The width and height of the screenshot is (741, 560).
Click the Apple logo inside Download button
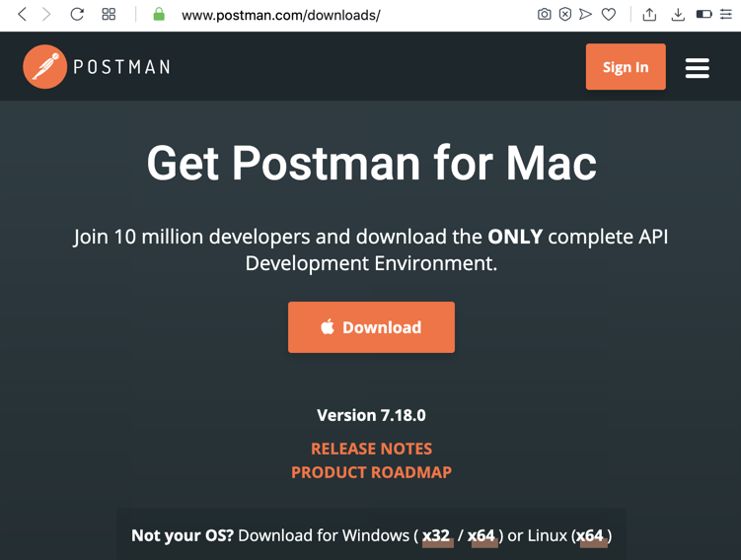328,326
